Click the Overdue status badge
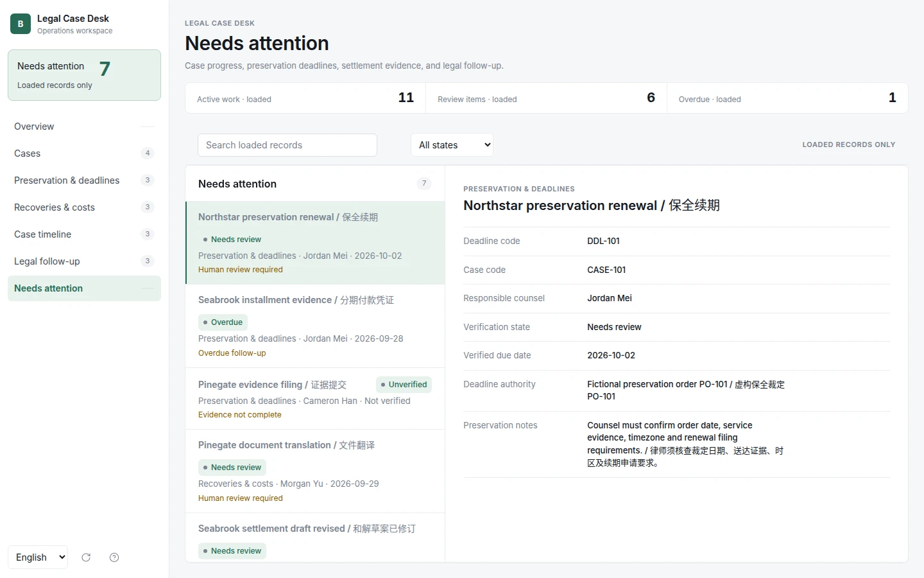 [x=223, y=322]
